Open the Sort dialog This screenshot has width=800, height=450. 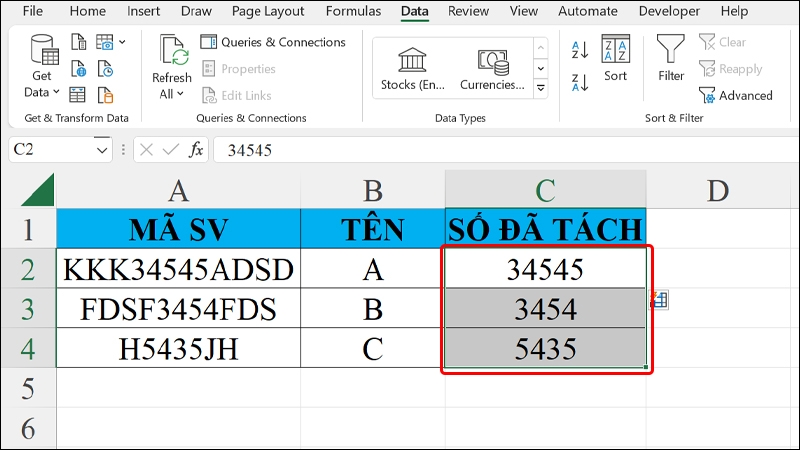point(615,58)
